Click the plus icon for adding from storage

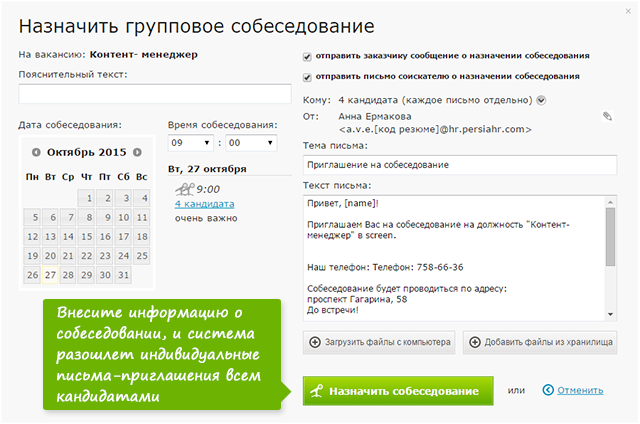point(477,342)
